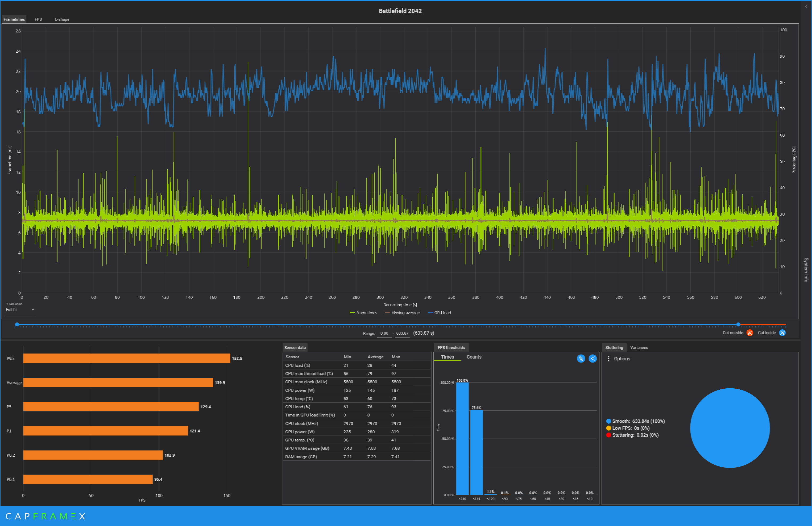
Task: Switch to the L-shape chart tab
Action: pos(62,19)
